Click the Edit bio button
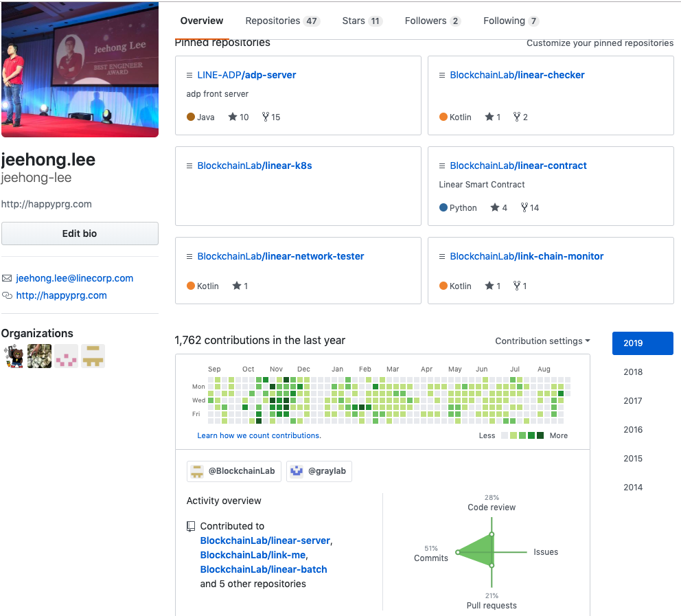681x616 pixels. click(x=80, y=233)
